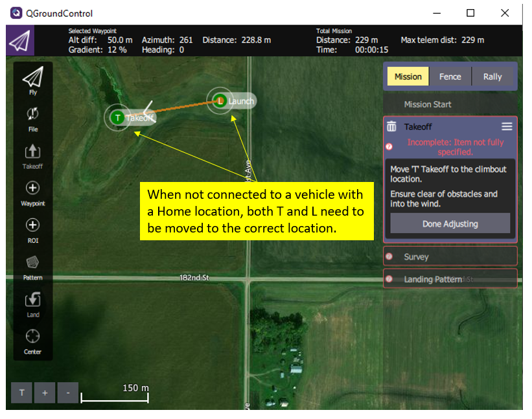Switch to the Fence tab
The image size is (532, 419).
pyautogui.click(x=450, y=76)
